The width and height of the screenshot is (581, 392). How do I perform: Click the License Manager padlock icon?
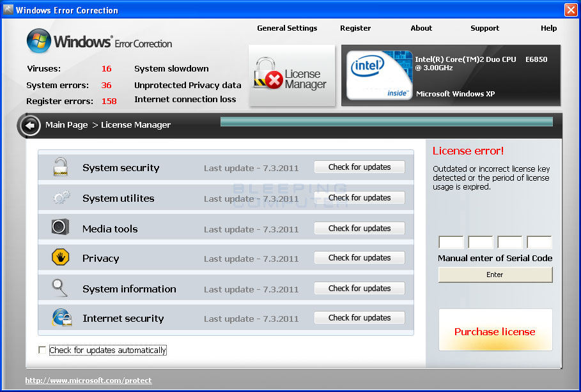tap(268, 73)
